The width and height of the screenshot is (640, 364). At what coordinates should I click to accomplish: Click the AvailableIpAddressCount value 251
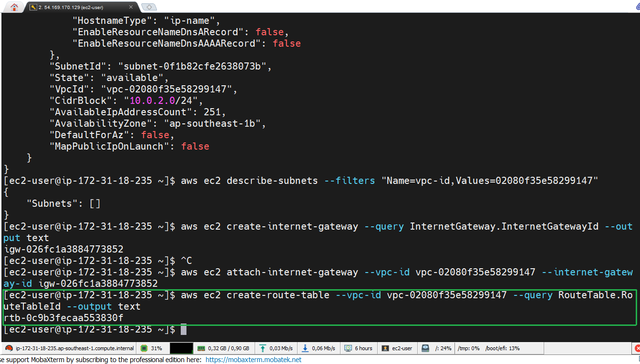pos(212,112)
